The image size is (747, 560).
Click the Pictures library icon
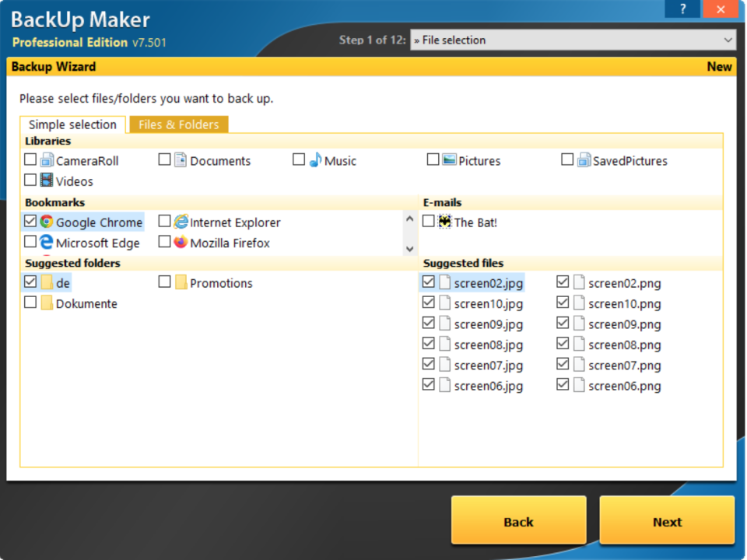448,160
